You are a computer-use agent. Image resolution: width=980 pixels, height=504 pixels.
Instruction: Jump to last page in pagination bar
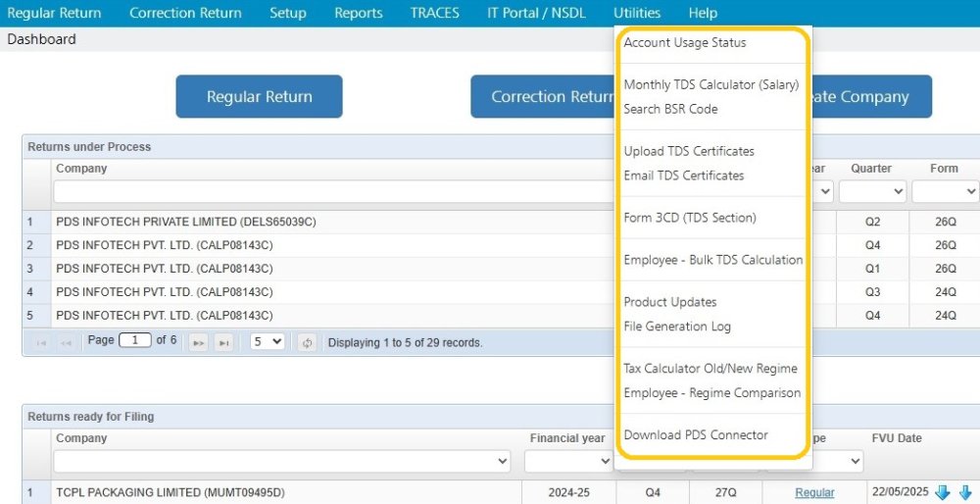click(x=223, y=342)
